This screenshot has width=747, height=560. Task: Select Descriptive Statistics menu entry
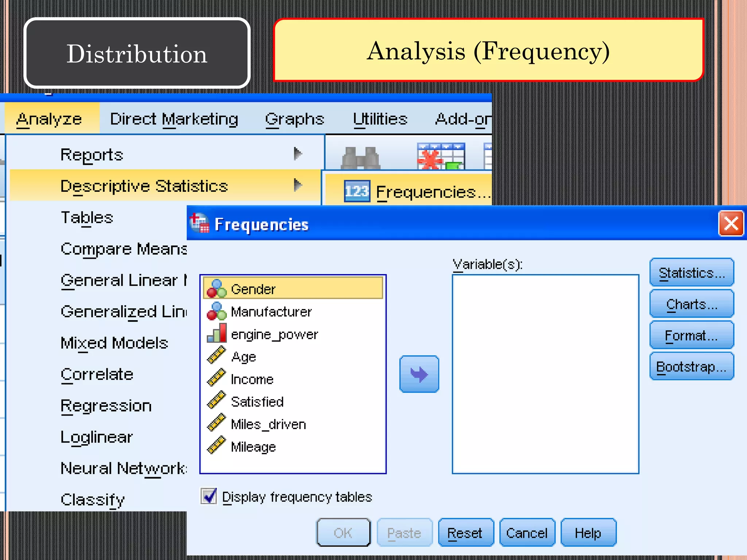tap(165, 186)
